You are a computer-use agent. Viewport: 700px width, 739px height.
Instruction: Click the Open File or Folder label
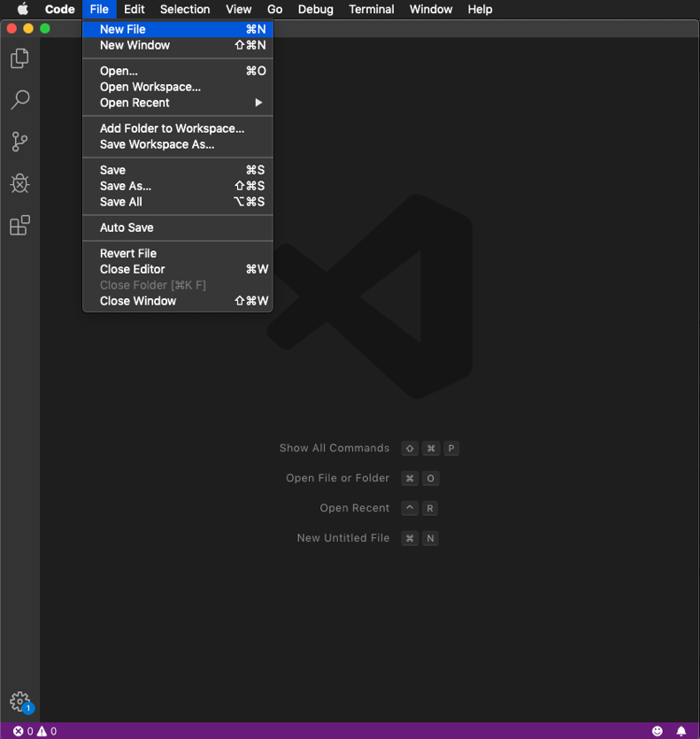pyautogui.click(x=337, y=478)
